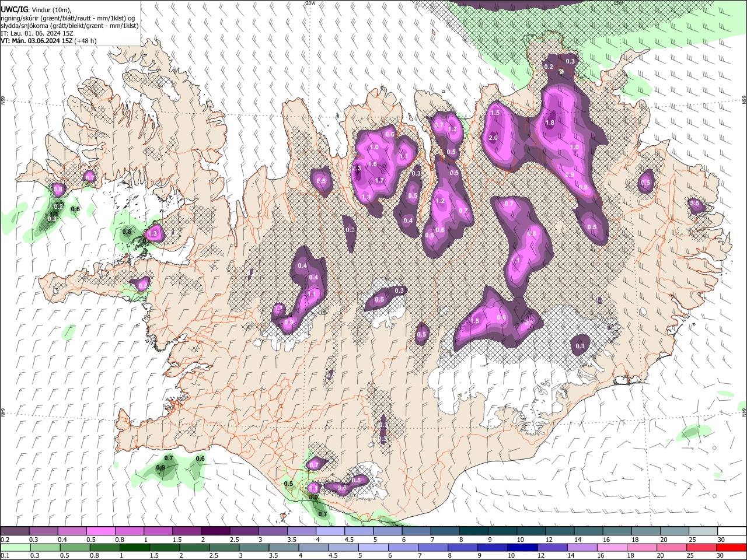The height and width of the screenshot is (560, 747).
Task: Click the red-pink 25 rain legend swatch
Action: click(702, 547)
